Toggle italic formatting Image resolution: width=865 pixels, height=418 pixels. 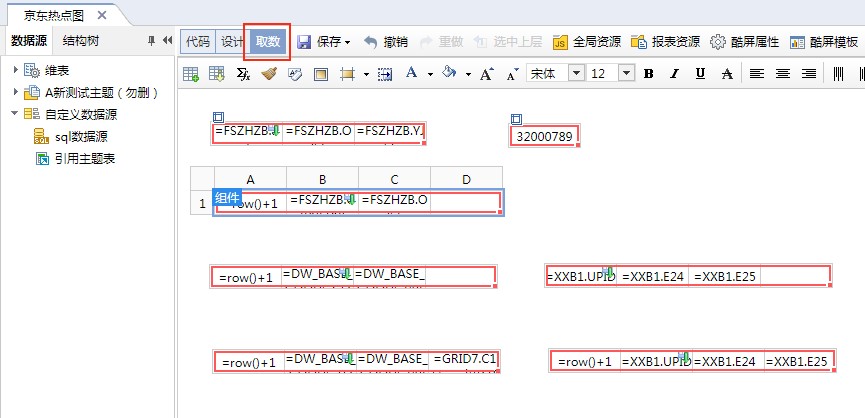tap(674, 74)
